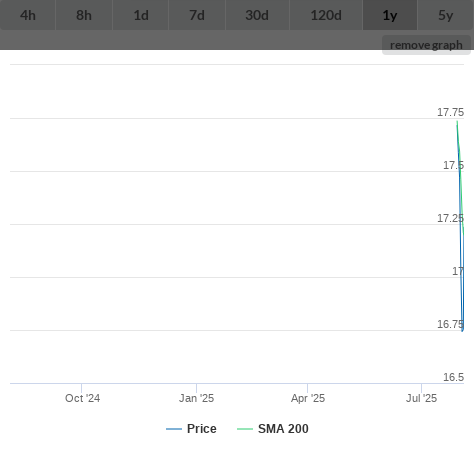
Task: Click the Jan '25 axis label
Action: point(196,398)
